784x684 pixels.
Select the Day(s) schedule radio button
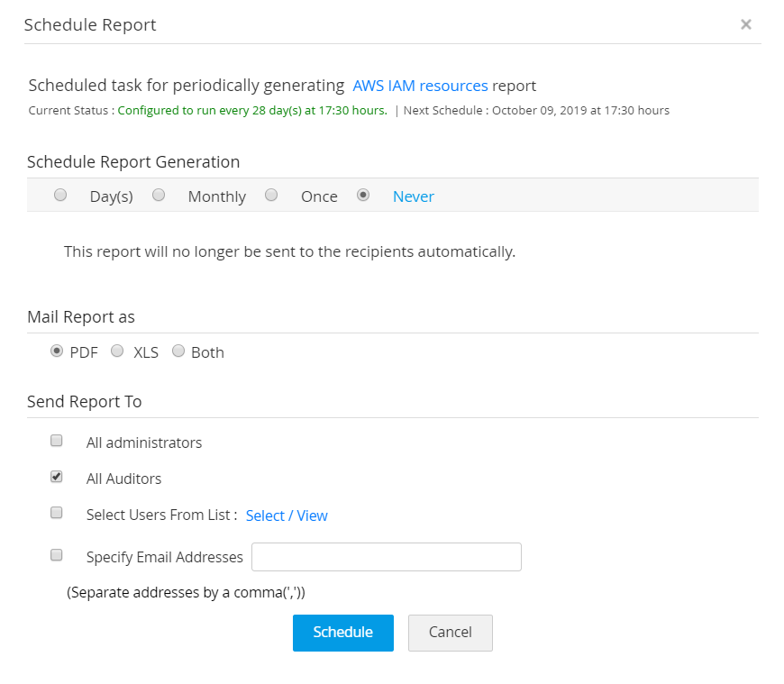click(60, 195)
